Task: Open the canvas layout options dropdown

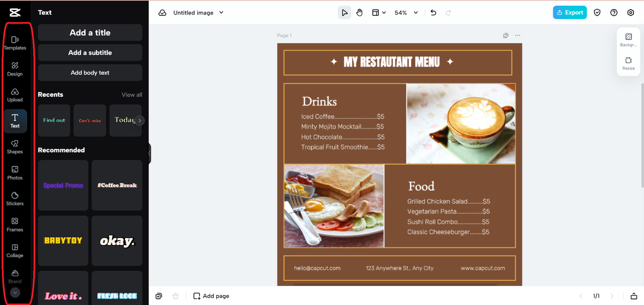Action: (379, 13)
